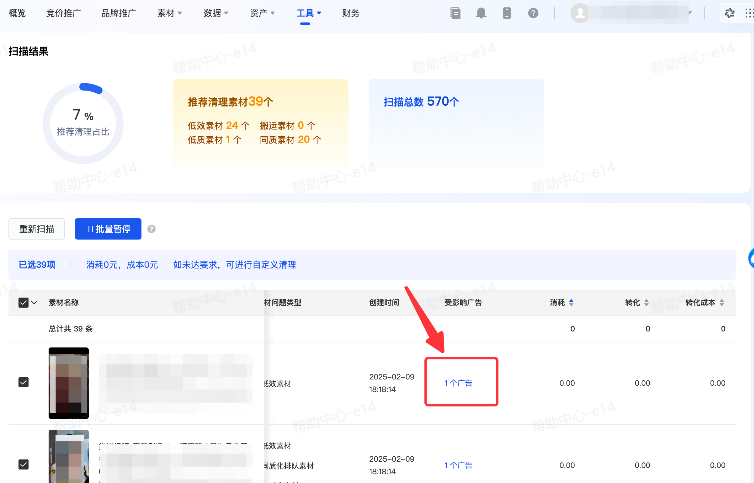The width and height of the screenshot is (754, 483).
Task: Toggle the select-all checkbox in table header
Action: (x=23, y=303)
